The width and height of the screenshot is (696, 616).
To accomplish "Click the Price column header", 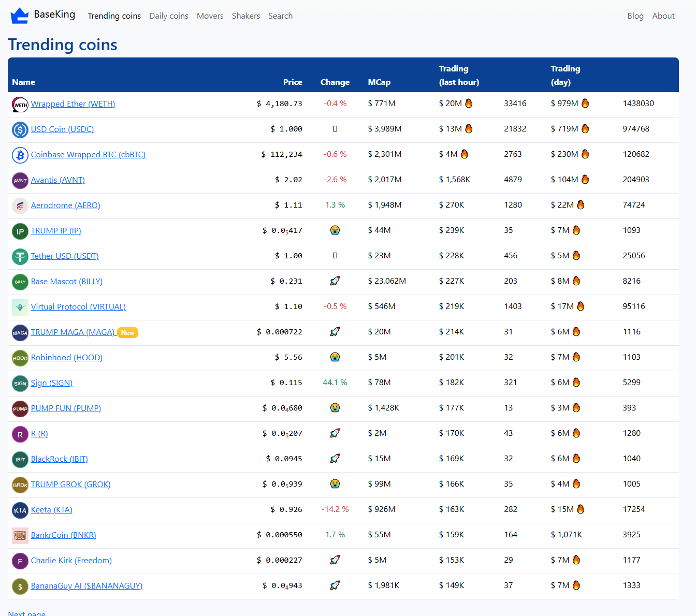I will [293, 82].
